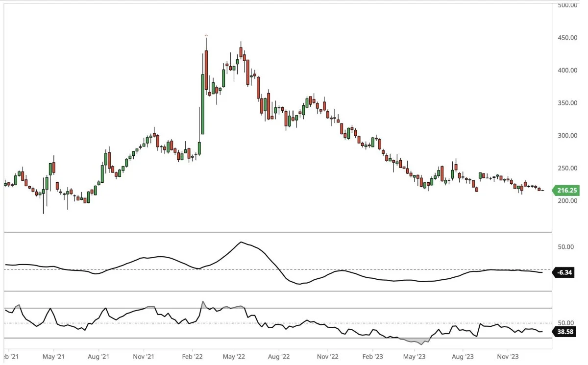This screenshot has height=365, width=588.
Task: Click the 50.00 label in bottom oscillator pane
Action: [x=565, y=323]
